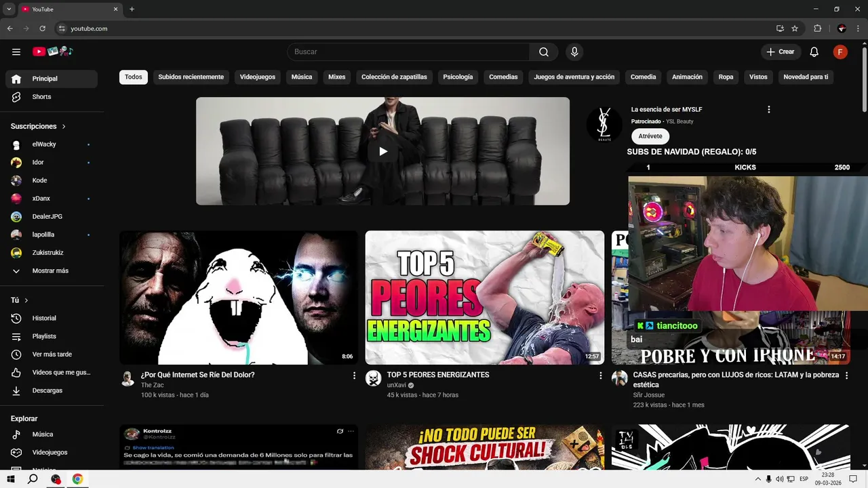The height and width of the screenshot is (488, 868).
Task: Select Psicología filter chip
Action: [458, 77]
